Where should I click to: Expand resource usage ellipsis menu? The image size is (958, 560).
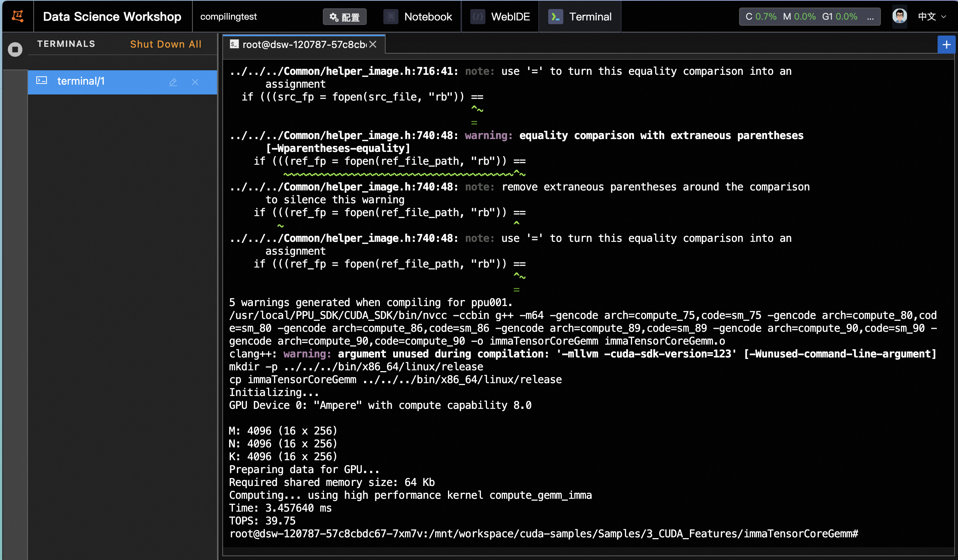point(870,17)
